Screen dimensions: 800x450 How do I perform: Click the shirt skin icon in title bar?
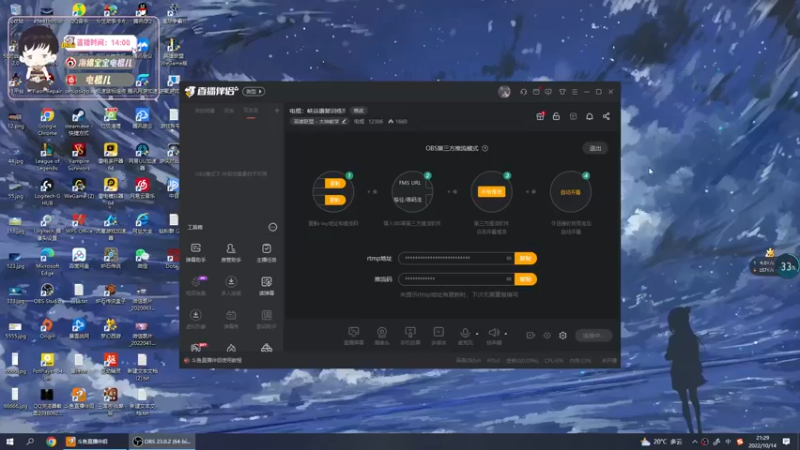[562, 92]
